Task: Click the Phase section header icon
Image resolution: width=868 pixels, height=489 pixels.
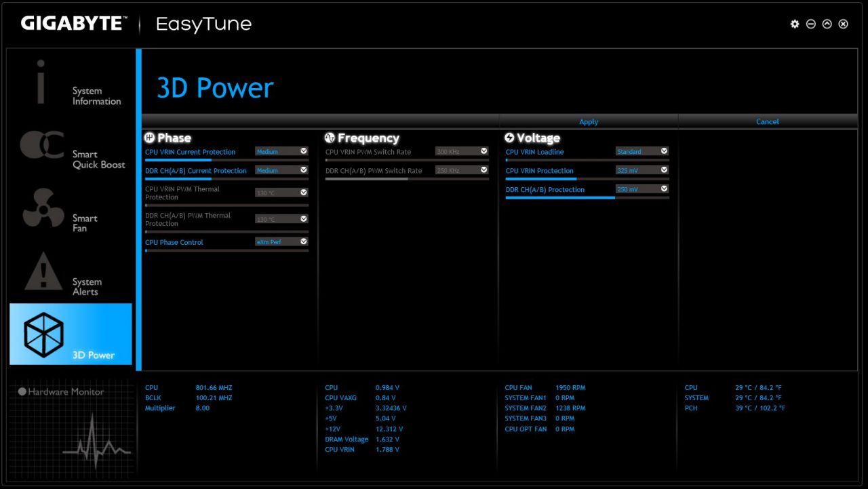Action: tap(150, 138)
